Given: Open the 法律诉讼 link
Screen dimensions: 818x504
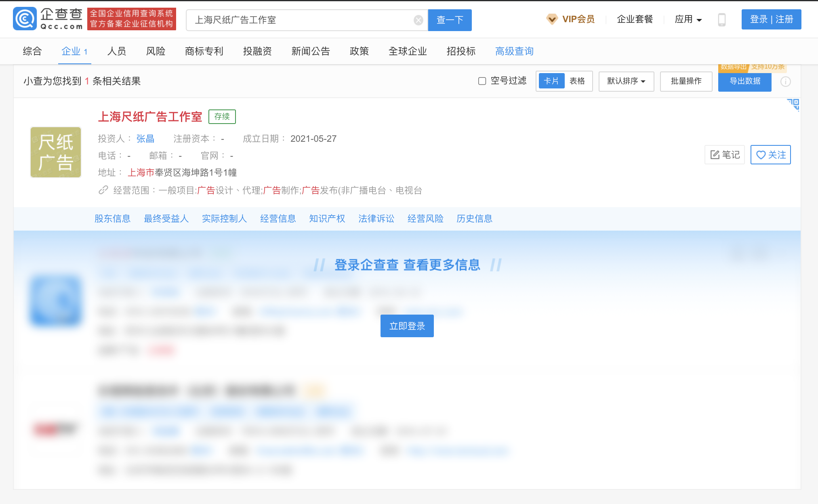Looking at the screenshot, I should (376, 219).
